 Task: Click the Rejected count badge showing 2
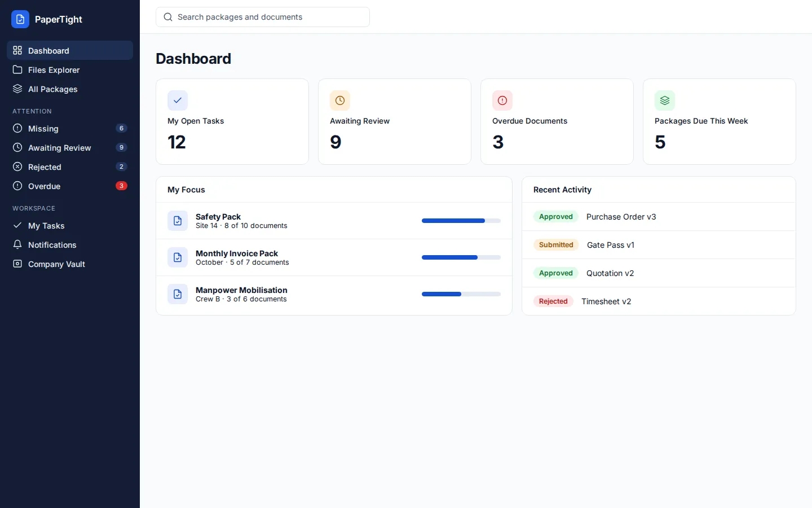point(121,167)
